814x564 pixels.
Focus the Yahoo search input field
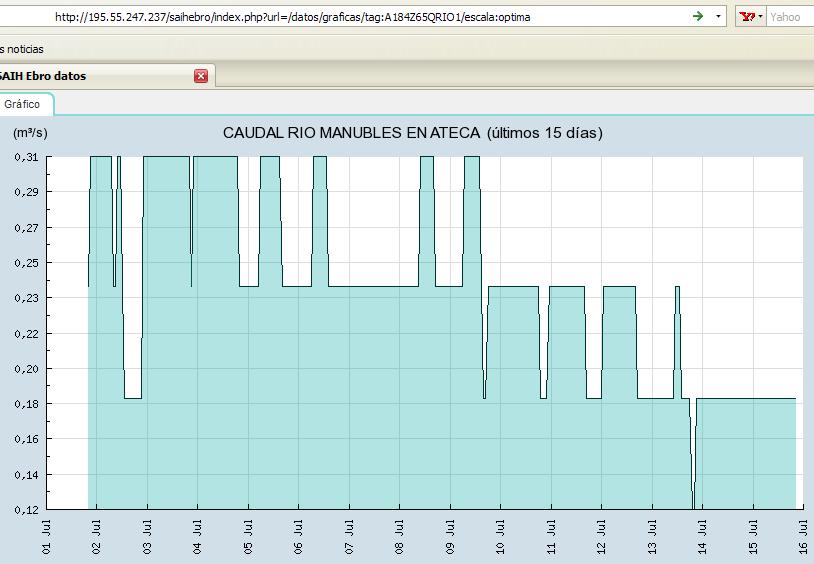point(791,17)
